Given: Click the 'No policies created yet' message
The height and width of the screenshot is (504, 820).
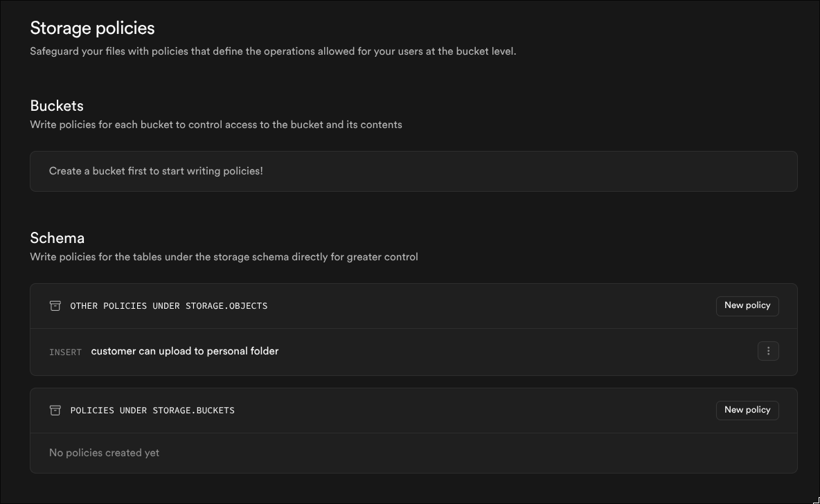Looking at the screenshot, I should [x=104, y=453].
